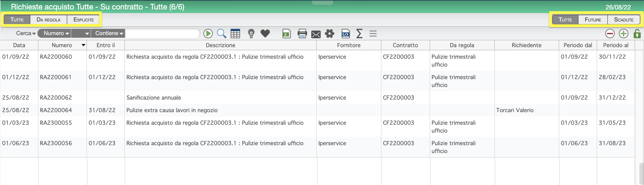Sort by the Fornitore column header
Viewport: 644px width, 185px height.
click(349, 45)
